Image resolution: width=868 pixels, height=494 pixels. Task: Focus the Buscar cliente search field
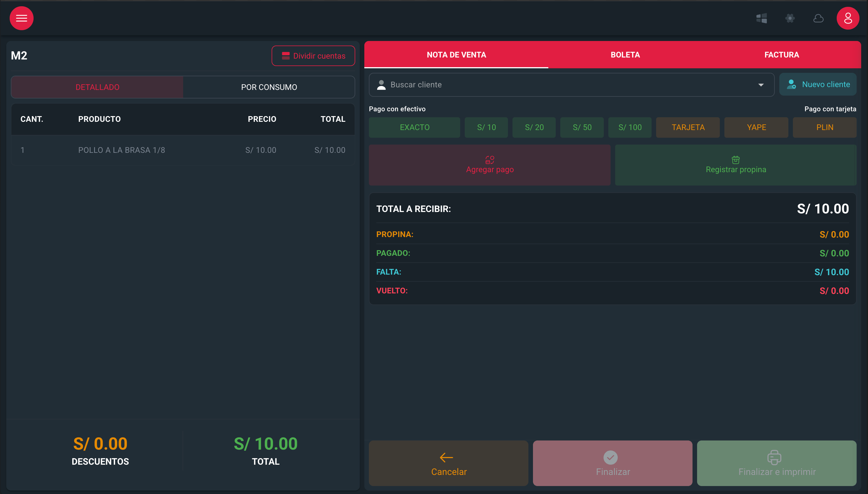[571, 85]
